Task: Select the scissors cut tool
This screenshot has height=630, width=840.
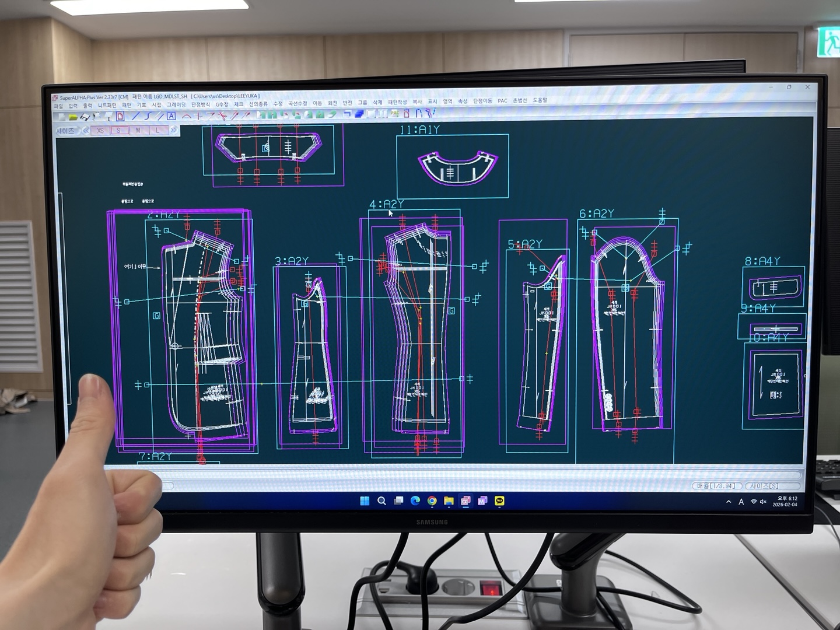Action: click(x=222, y=116)
